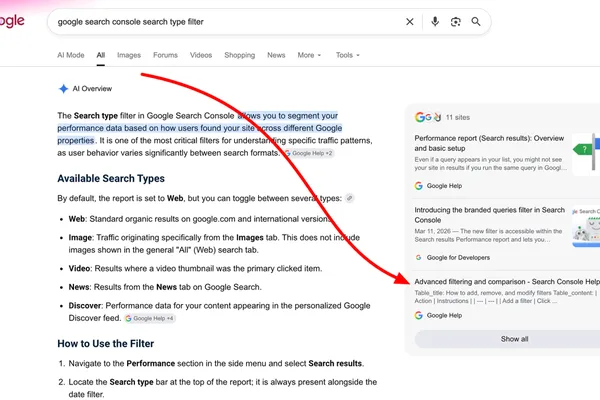Click the "11 sites" label
600x400 pixels.
point(458,118)
